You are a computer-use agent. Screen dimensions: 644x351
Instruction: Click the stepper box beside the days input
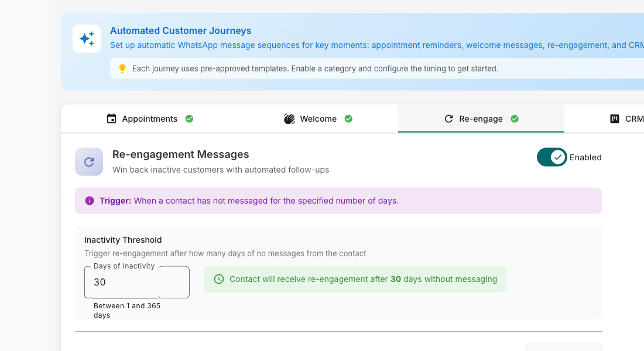click(x=174, y=282)
